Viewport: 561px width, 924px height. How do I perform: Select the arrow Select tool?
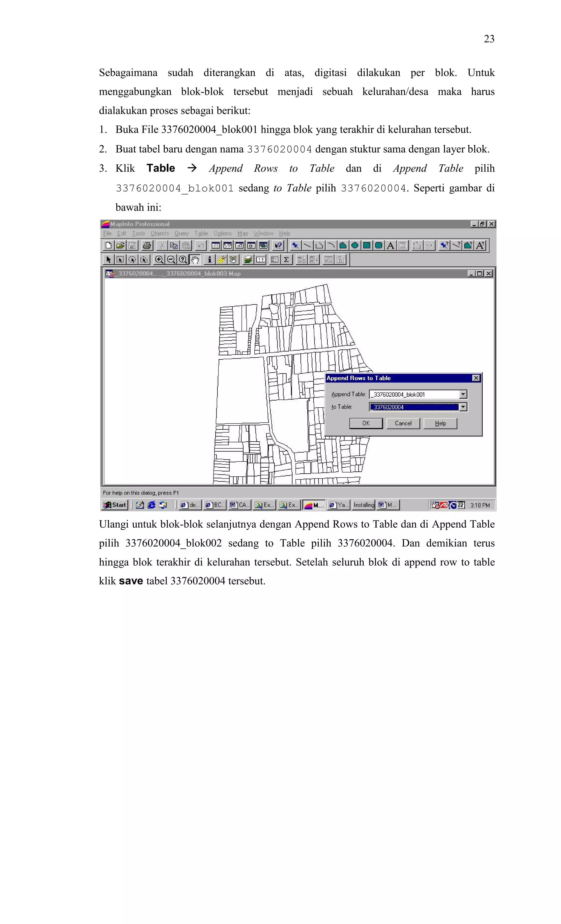pos(108,259)
